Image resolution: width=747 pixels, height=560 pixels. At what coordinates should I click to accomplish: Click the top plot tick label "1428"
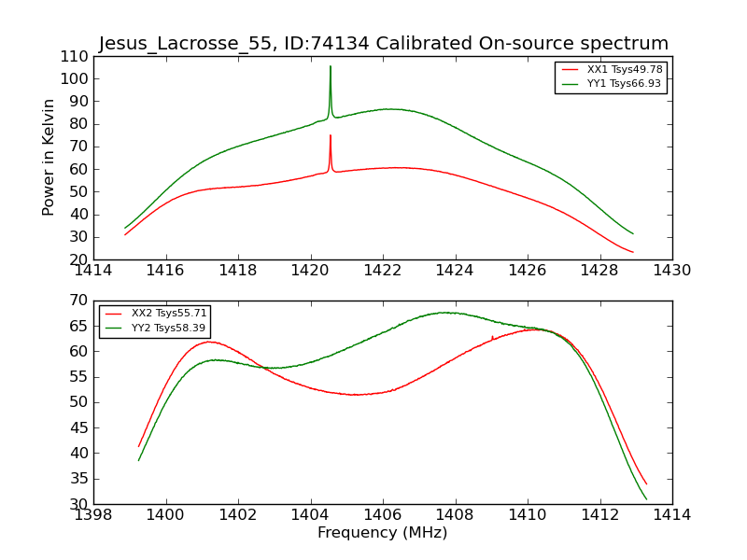[x=599, y=271]
